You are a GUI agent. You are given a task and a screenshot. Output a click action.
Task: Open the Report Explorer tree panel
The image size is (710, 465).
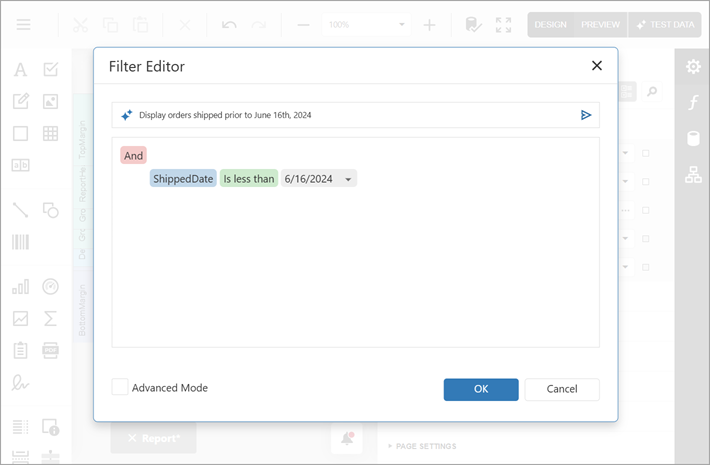(x=693, y=174)
